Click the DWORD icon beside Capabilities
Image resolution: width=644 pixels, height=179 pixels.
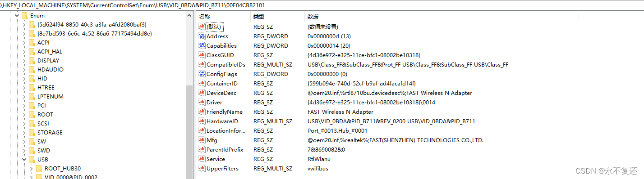[x=202, y=45]
